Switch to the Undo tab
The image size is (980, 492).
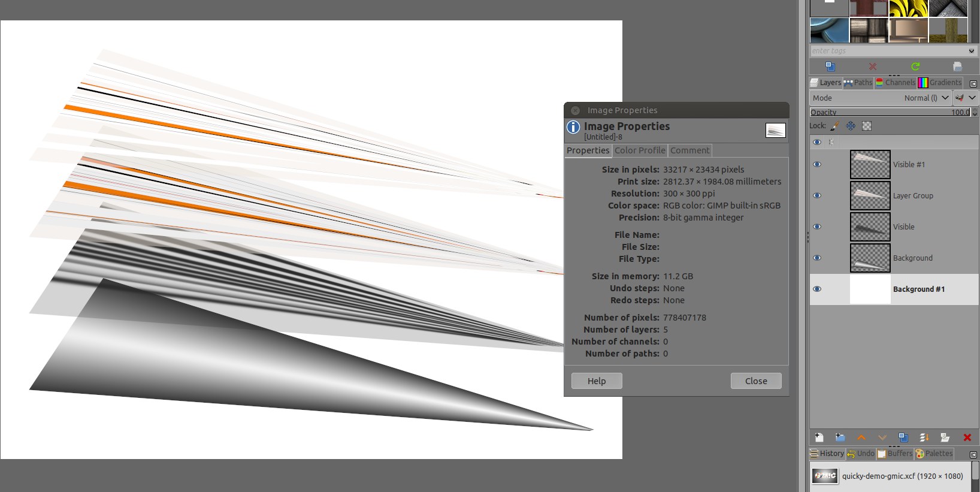coord(861,454)
